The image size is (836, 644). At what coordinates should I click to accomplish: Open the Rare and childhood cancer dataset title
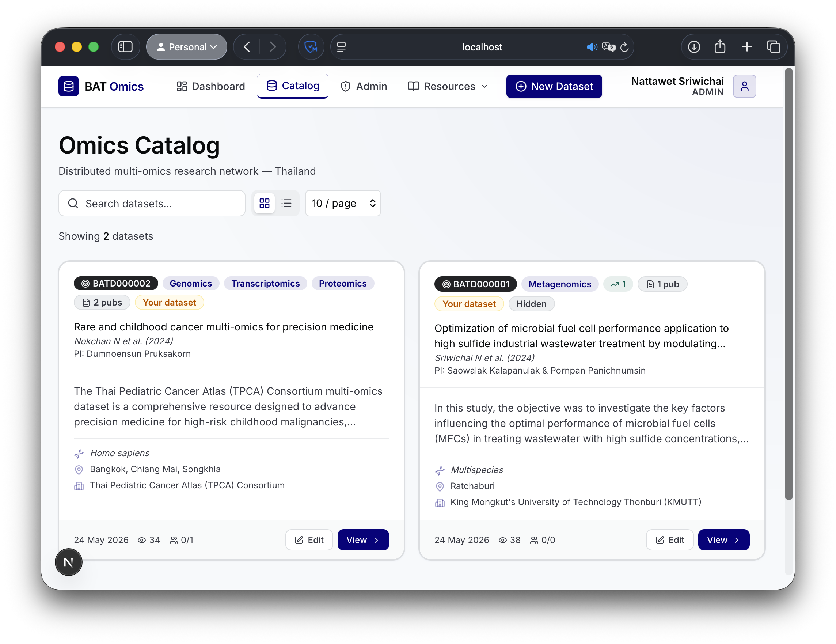click(x=224, y=327)
